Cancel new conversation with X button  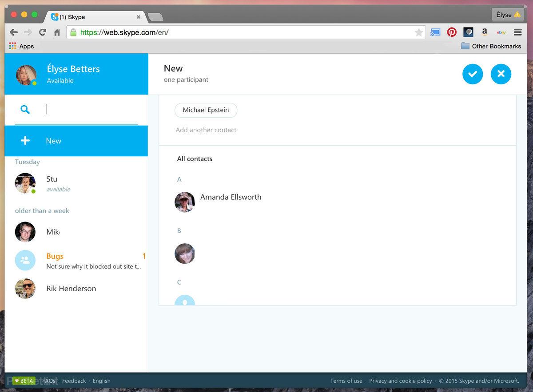[501, 74]
